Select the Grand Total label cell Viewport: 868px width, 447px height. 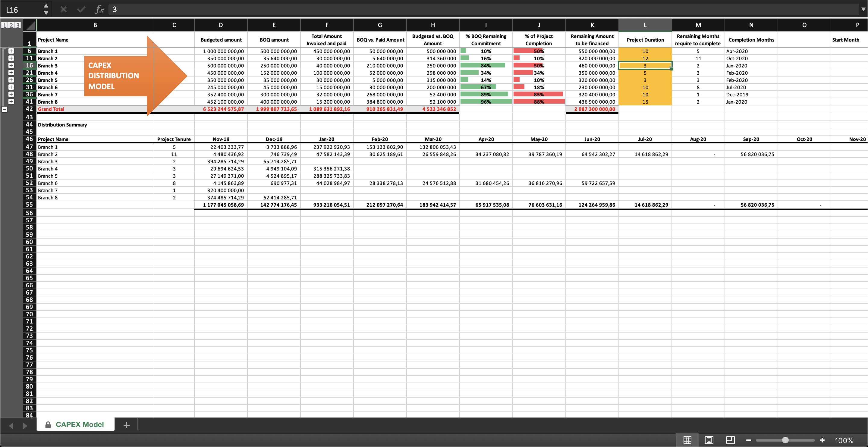[95, 109]
